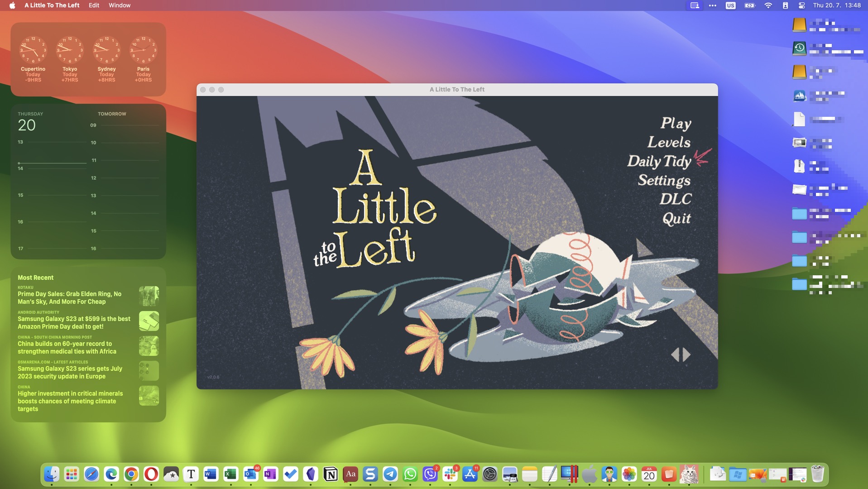This screenshot has height=489, width=868.
Task: Select Daily Tidy in game menu
Action: (x=659, y=161)
